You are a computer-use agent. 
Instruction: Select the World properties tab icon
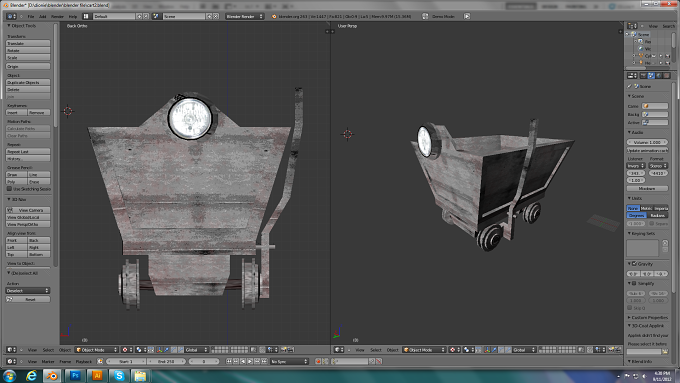(659, 76)
